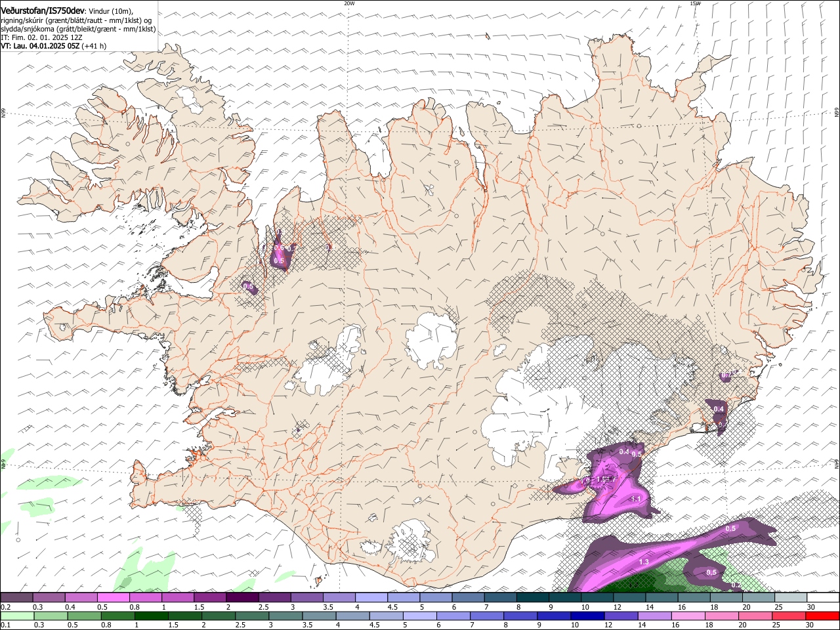Image resolution: width=840 pixels, height=630 pixels.
Task: Click the upper legend swatch labeled 0.2
Action: click(16, 598)
